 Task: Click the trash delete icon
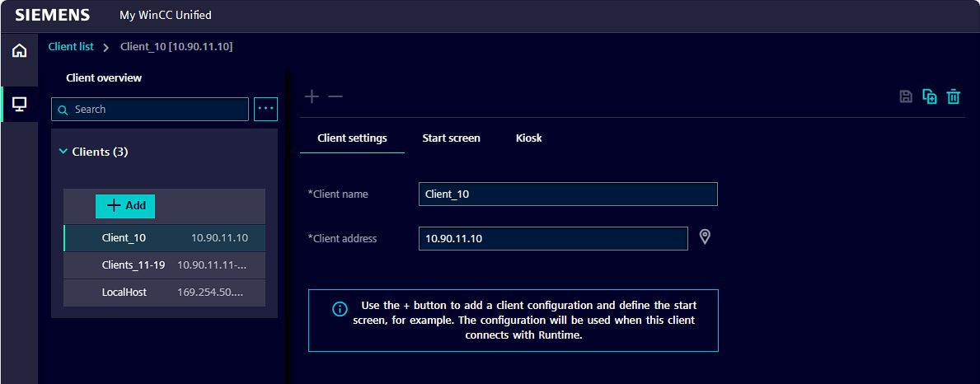click(x=954, y=96)
